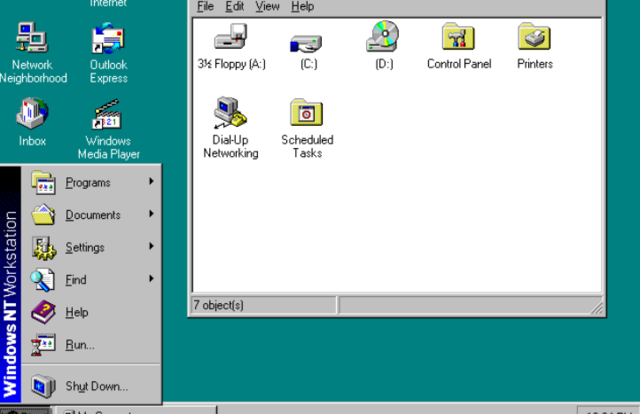Viewport: 640px width, 414px height.
Task: Expand the Programs submenu arrow
Action: pyautogui.click(x=151, y=181)
